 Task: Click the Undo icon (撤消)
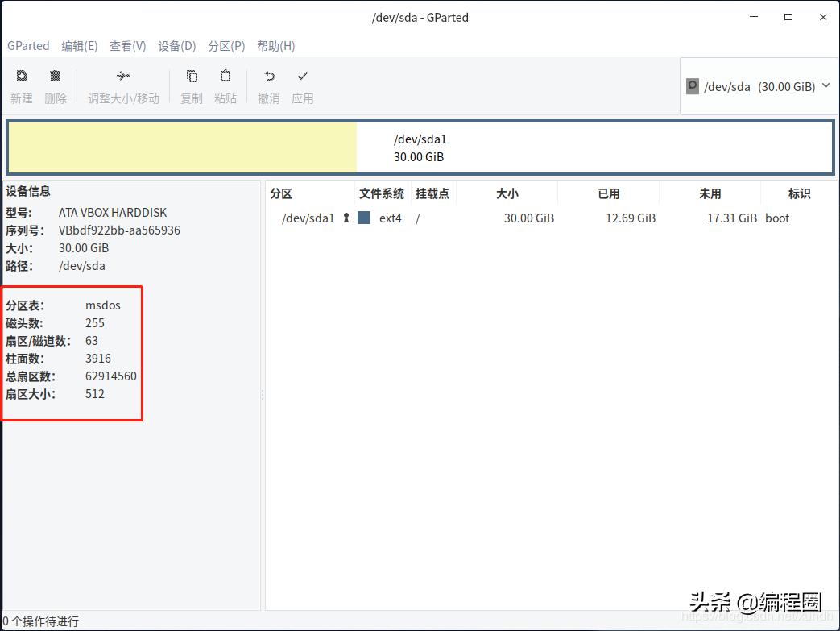click(268, 85)
